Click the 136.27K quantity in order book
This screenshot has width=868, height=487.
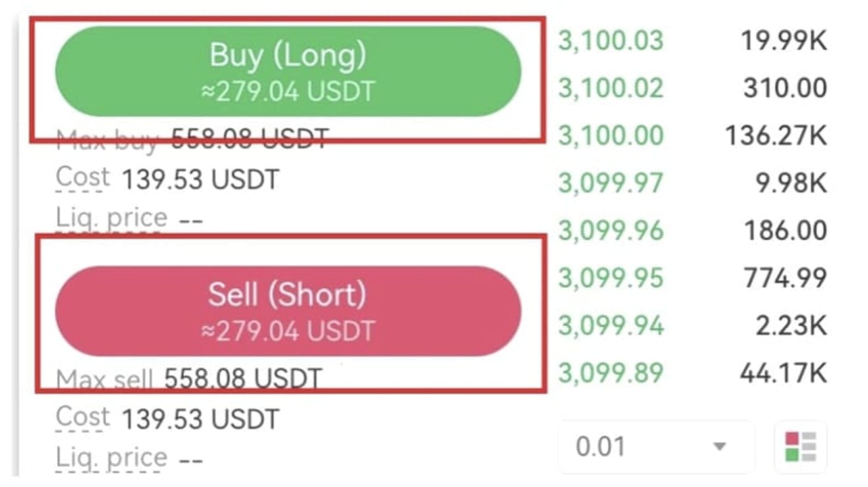pyautogui.click(x=776, y=136)
